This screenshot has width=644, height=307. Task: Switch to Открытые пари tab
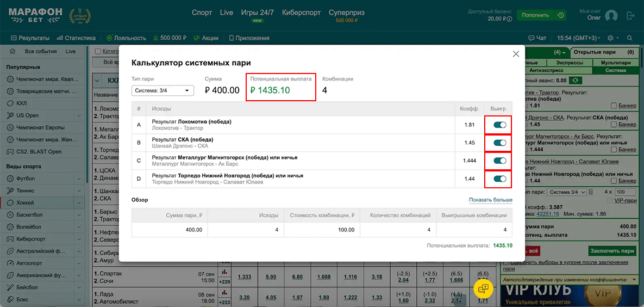604,52
